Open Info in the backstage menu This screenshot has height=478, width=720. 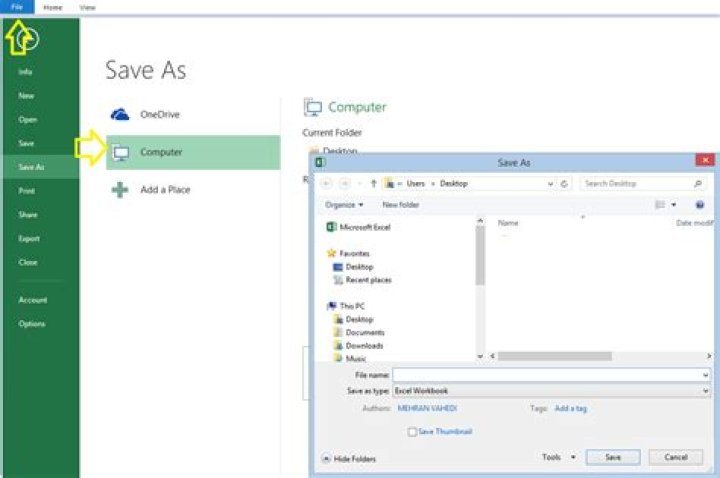pos(25,72)
